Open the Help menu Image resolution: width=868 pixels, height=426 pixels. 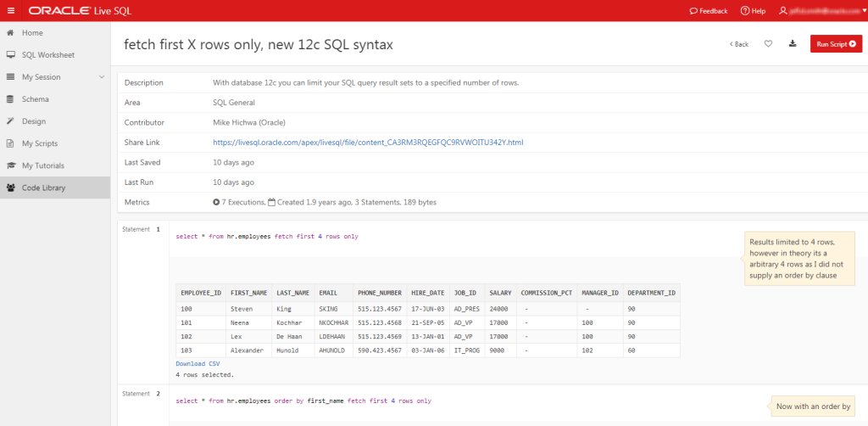coord(754,10)
